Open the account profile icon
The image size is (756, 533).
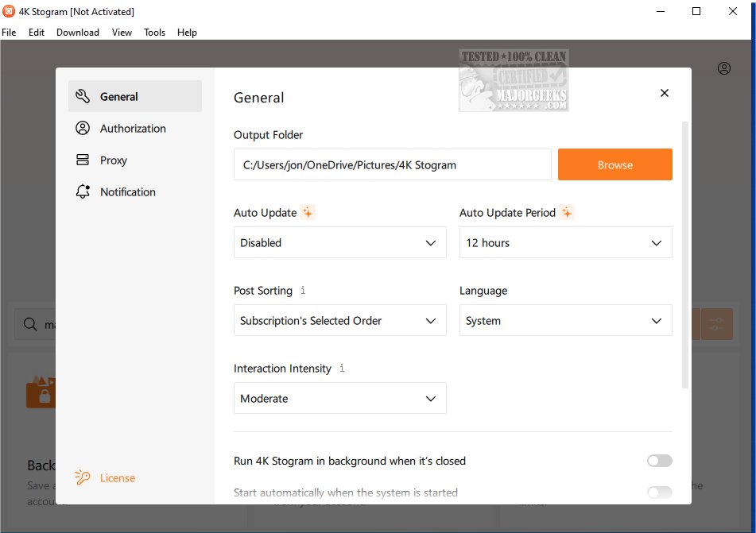click(723, 68)
